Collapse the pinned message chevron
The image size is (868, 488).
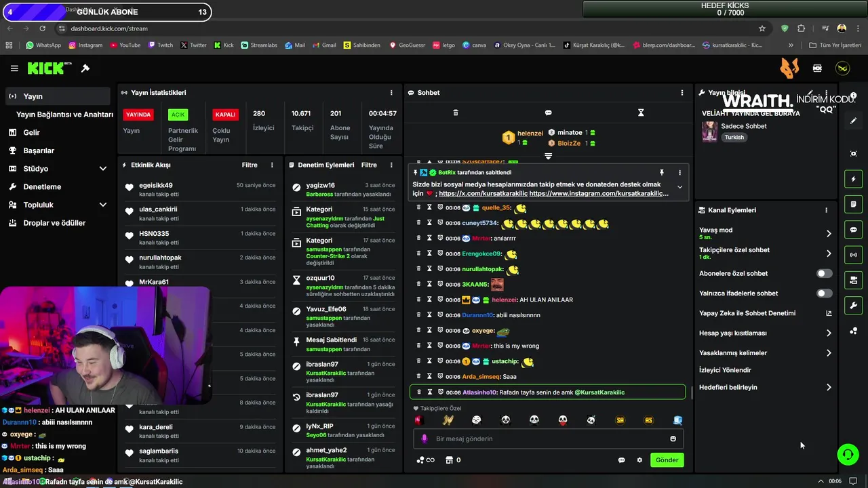[679, 188]
